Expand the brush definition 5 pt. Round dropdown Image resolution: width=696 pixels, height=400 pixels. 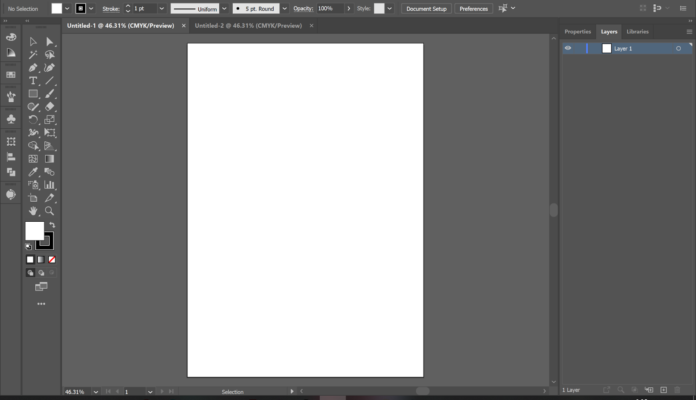click(x=282, y=8)
